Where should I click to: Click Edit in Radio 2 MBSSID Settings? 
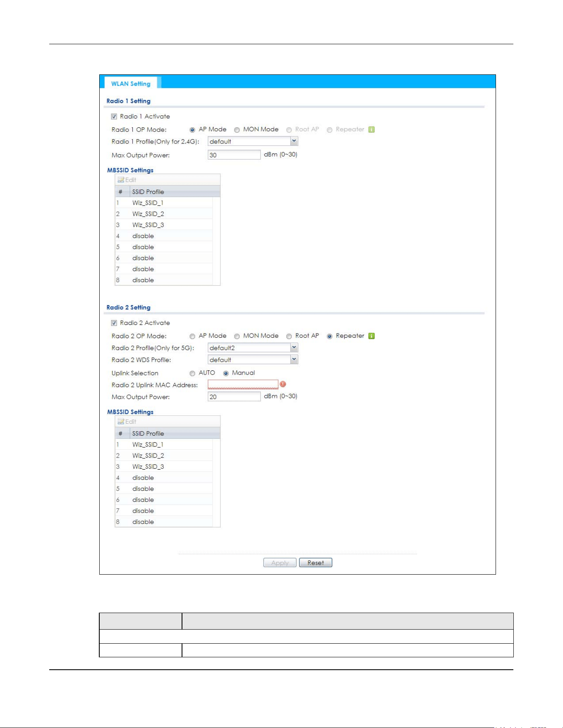127,422
